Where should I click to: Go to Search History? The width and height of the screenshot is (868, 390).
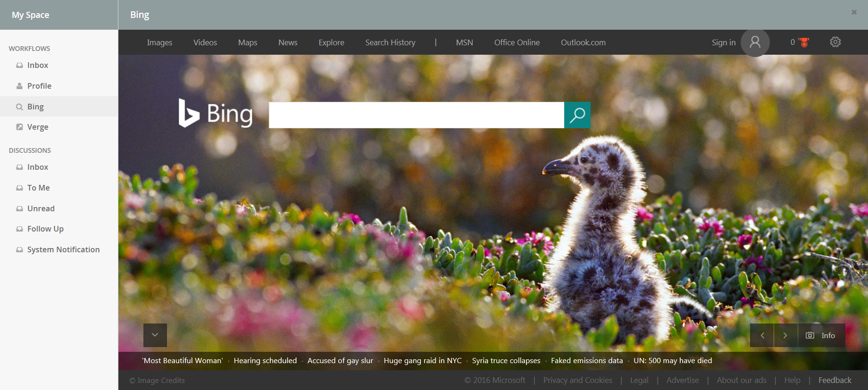pyautogui.click(x=390, y=42)
